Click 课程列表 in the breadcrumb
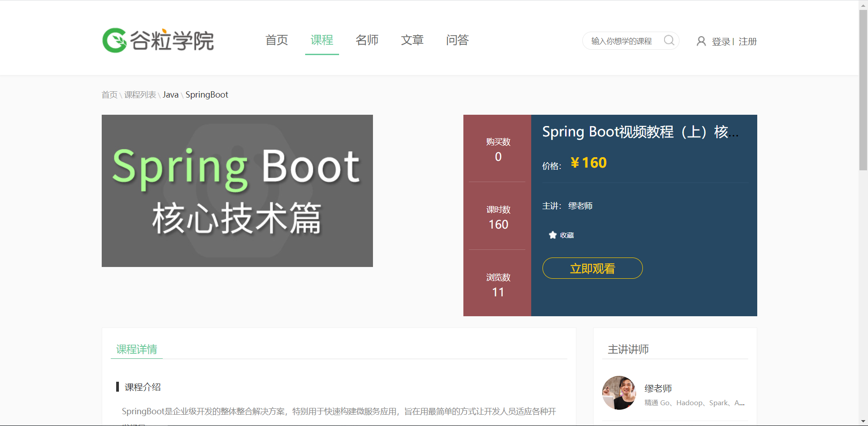This screenshot has width=868, height=426. point(140,95)
